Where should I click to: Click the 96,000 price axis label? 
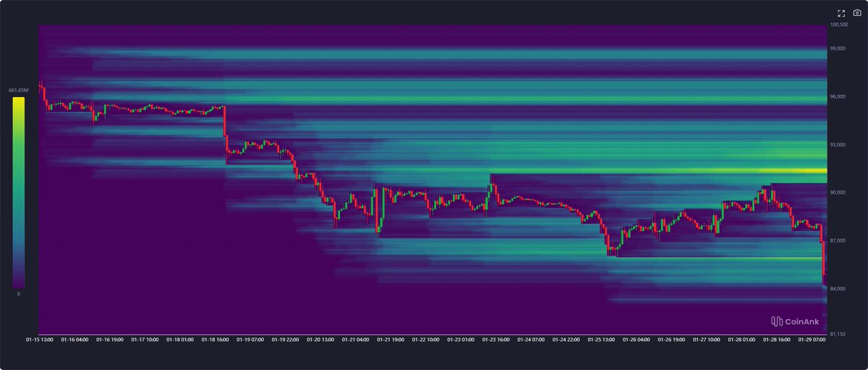838,97
